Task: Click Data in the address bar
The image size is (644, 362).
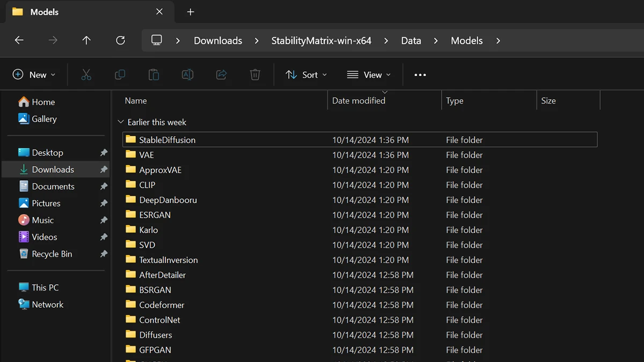Action: coord(411,41)
